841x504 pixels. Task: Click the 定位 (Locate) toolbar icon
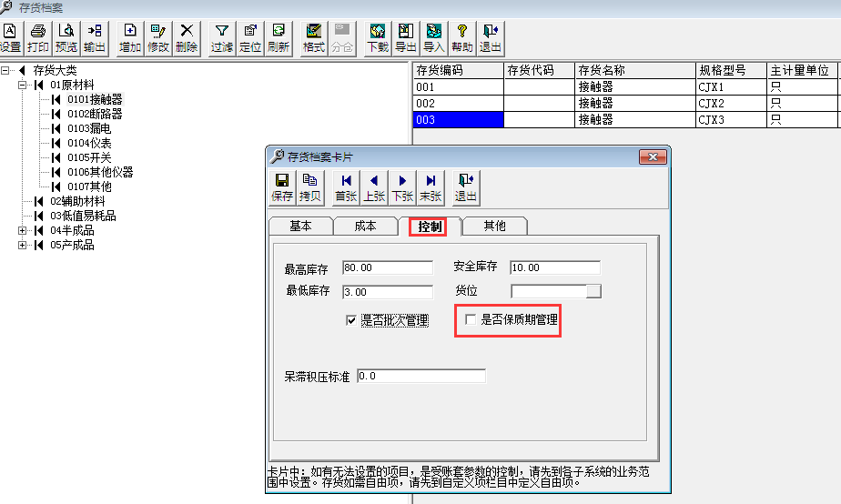pos(250,38)
